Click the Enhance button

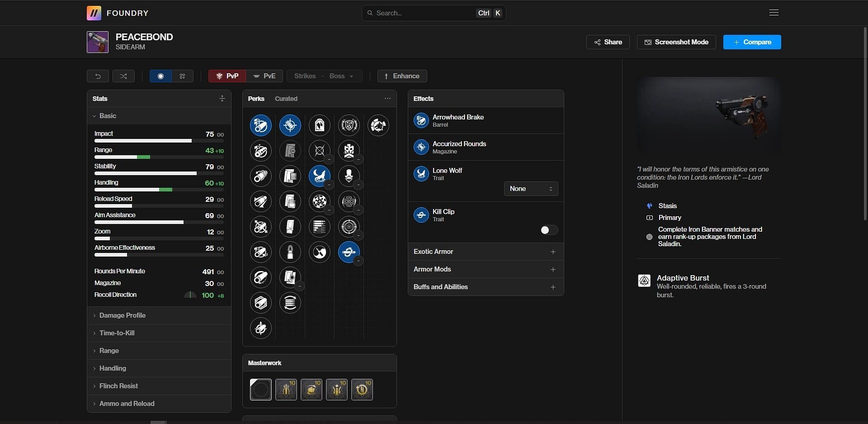(402, 76)
